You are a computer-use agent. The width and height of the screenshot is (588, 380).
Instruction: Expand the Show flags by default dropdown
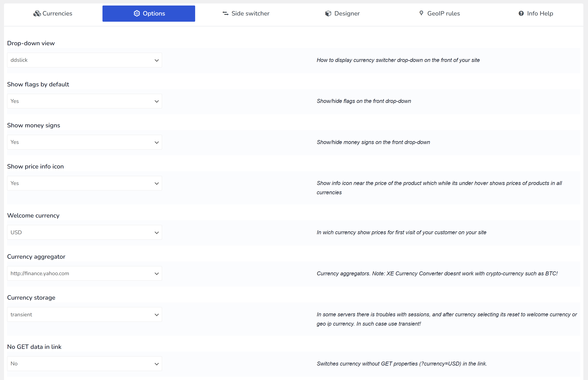[x=84, y=101]
